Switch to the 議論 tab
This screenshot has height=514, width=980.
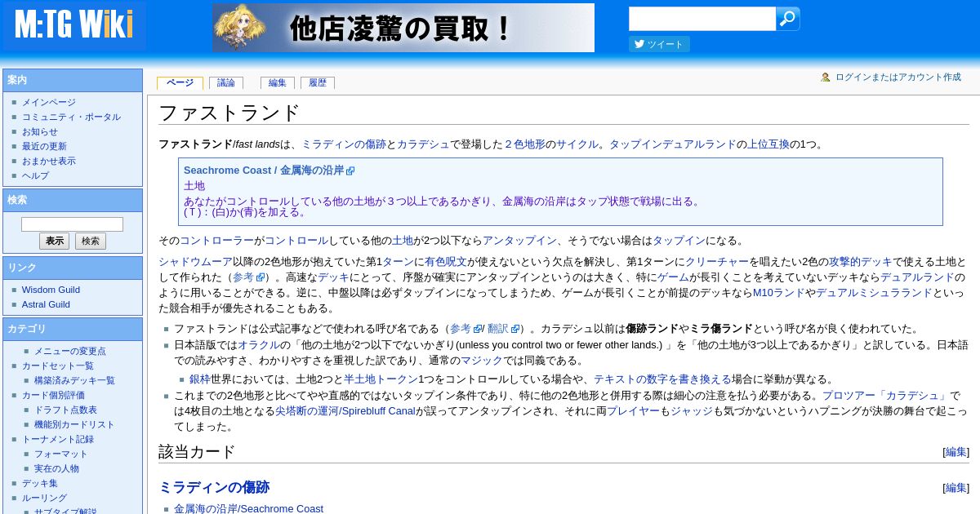click(226, 83)
